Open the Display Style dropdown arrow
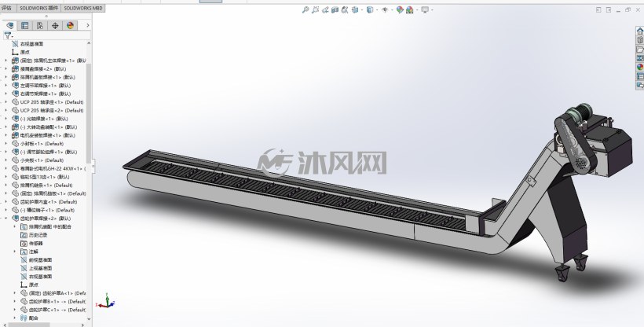644x327 pixels. click(x=377, y=10)
